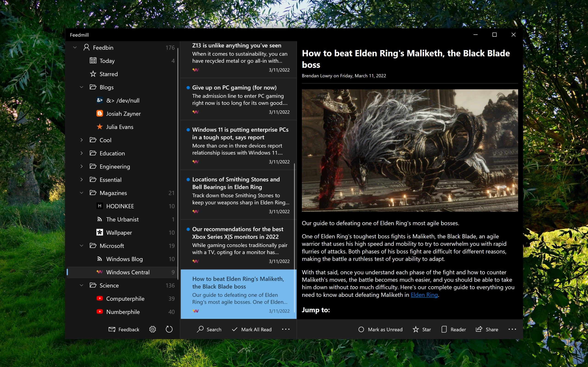Select the Today feed item
Screen dimensions: 588x367
coord(107,61)
